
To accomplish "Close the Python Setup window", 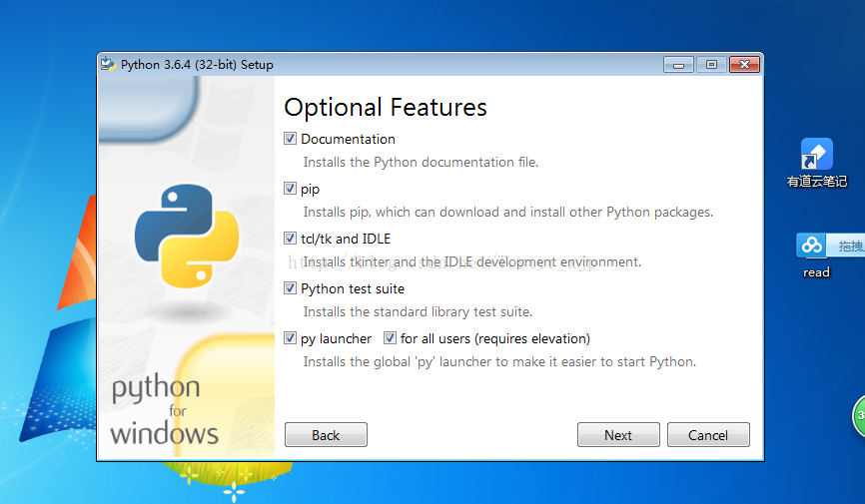I will pos(745,65).
